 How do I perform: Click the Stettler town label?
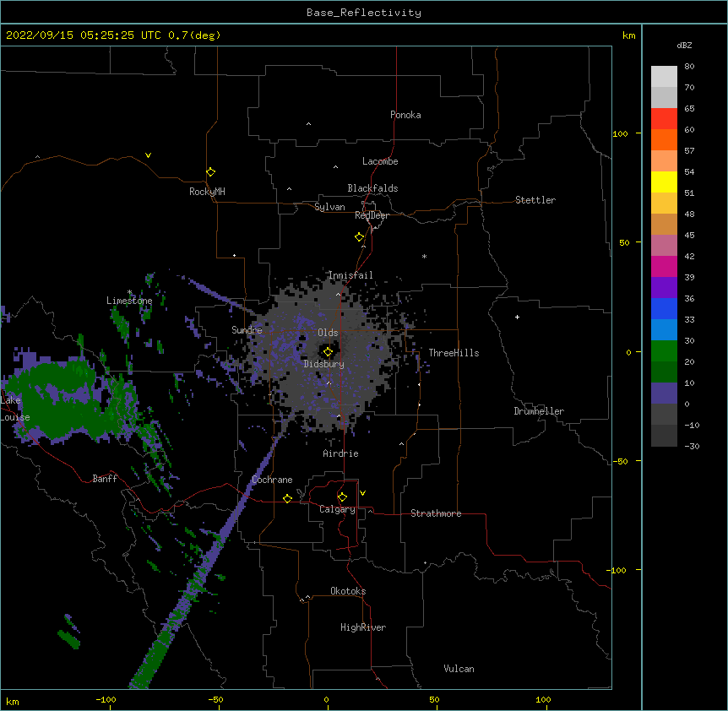[x=535, y=200]
